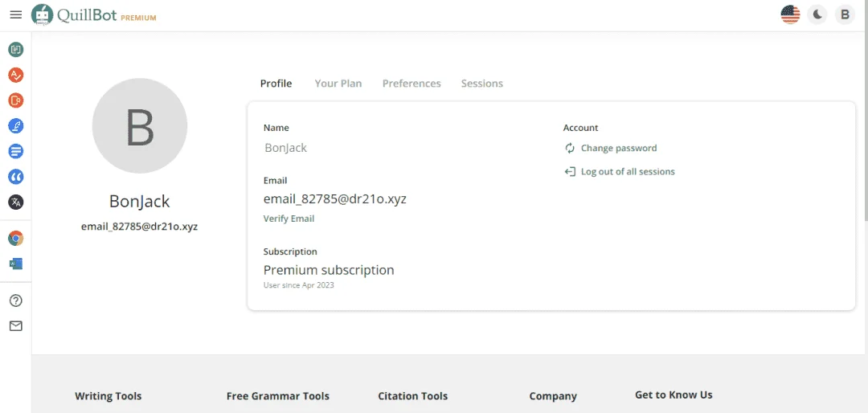Open the hamburger menu
The width and height of the screenshot is (868, 413).
[16, 14]
